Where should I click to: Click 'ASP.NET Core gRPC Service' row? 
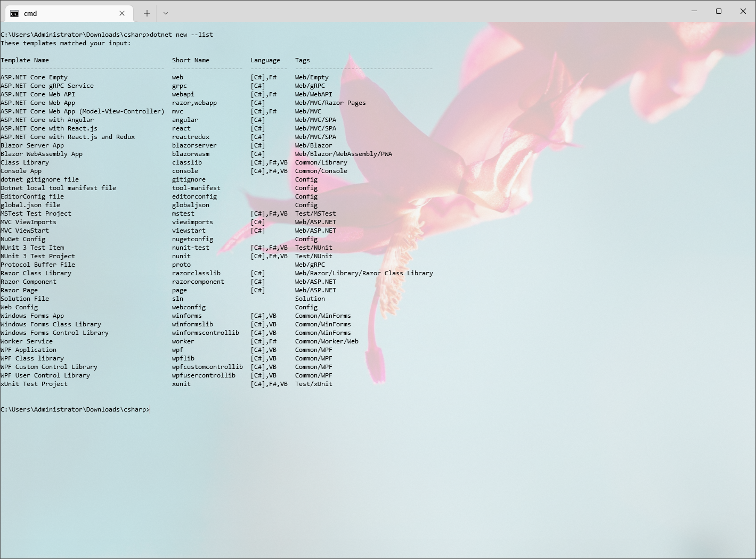[x=162, y=86]
